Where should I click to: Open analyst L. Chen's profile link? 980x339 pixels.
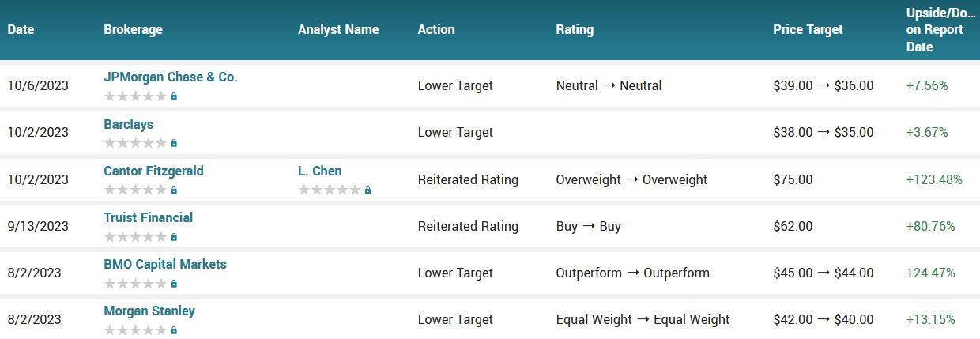tap(320, 171)
